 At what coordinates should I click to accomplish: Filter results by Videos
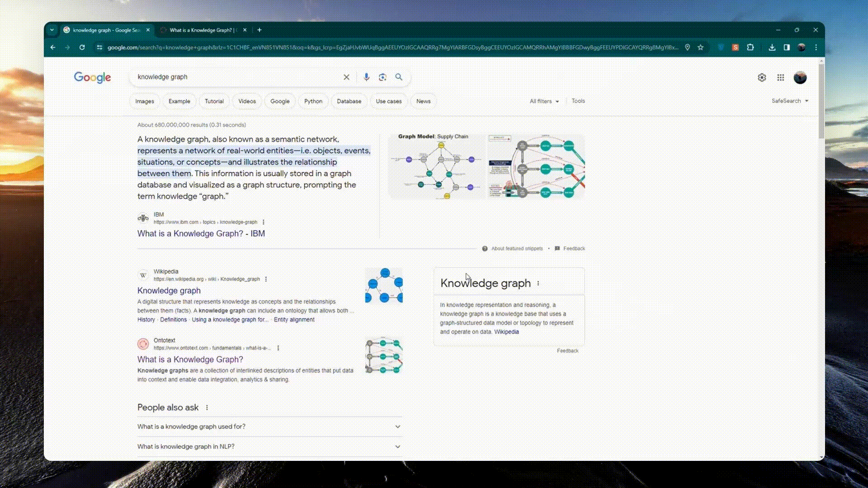(x=247, y=101)
